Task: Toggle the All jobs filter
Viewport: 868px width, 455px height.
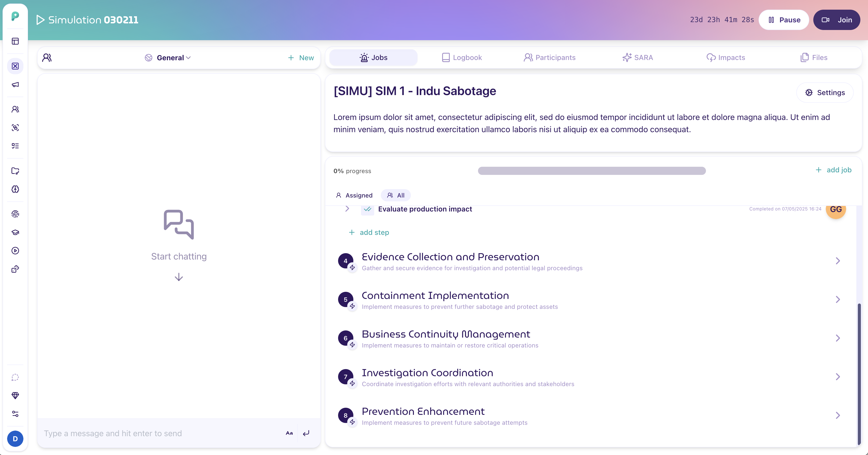Action: [x=396, y=195]
